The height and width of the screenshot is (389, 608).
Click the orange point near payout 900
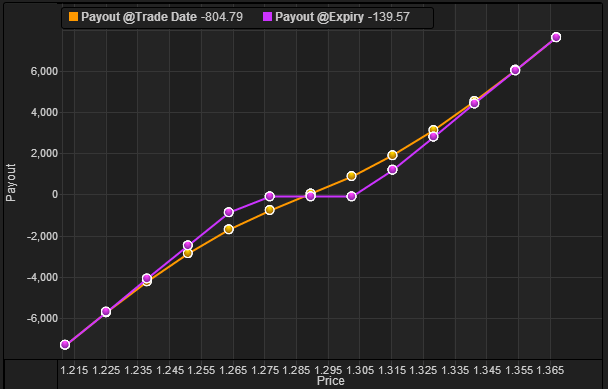pyautogui.click(x=351, y=176)
